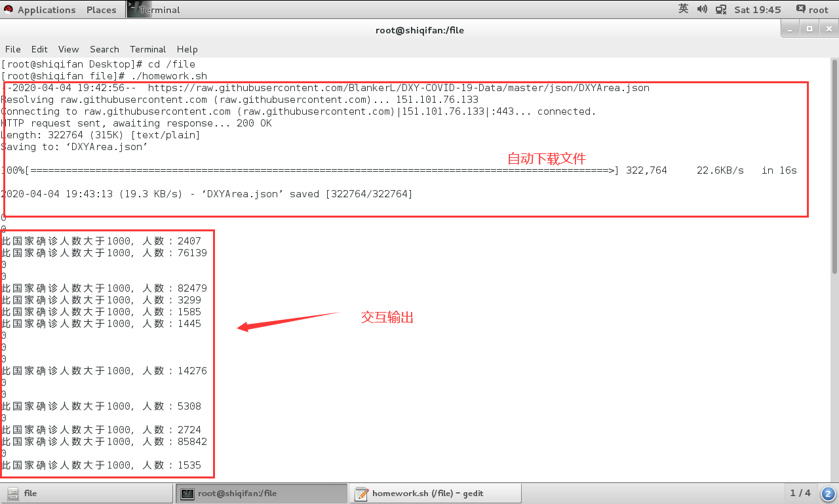839x504 pixels.
Task: Minimize the terminal window
Action: [x=790, y=29]
